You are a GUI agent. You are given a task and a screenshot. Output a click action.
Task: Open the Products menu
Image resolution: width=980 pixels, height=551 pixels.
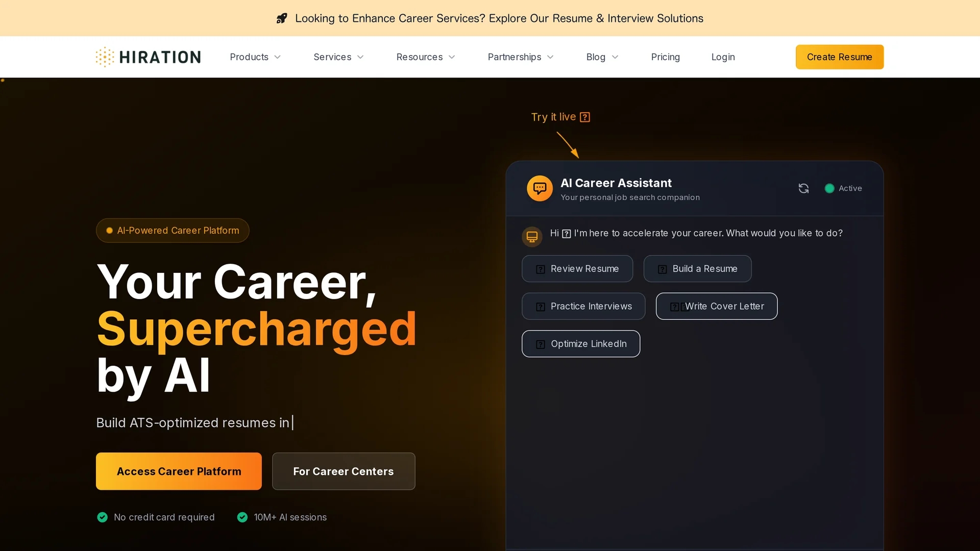(x=255, y=57)
